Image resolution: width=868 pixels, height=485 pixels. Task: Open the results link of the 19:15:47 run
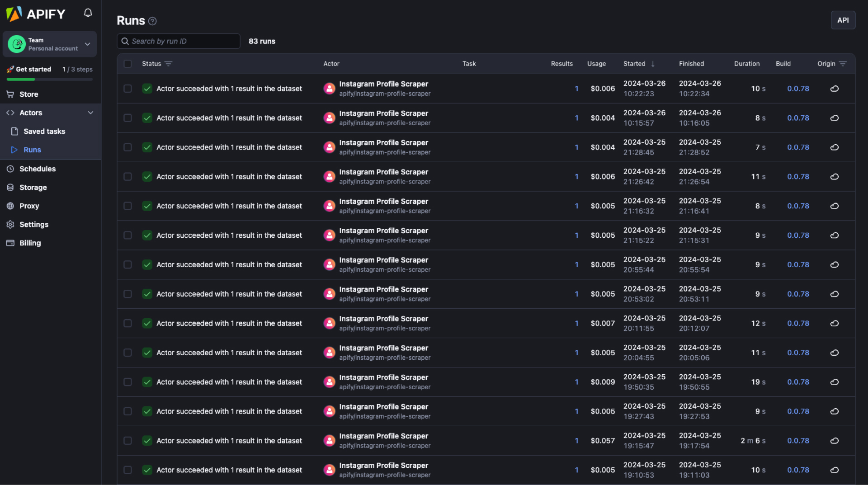click(x=576, y=441)
